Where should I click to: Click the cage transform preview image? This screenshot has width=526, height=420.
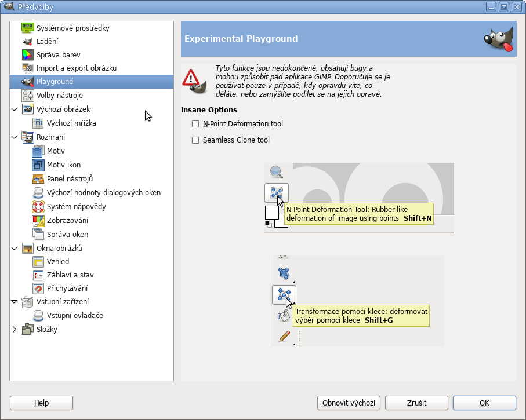coord(357,301)
